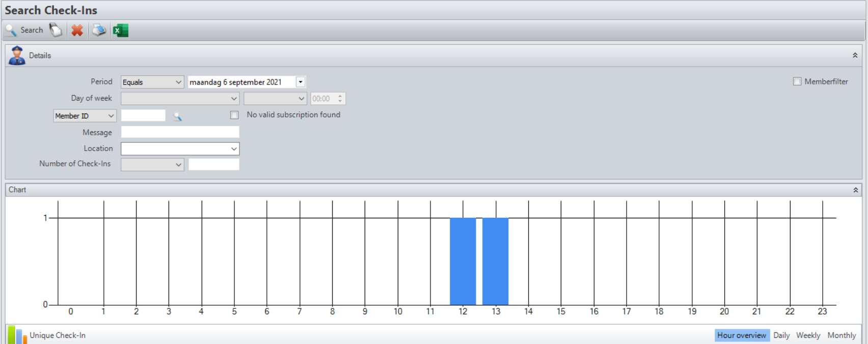868x344 pixels.
Task: Collapse the Chart panel using its chevron
Action: coord(855,190)
